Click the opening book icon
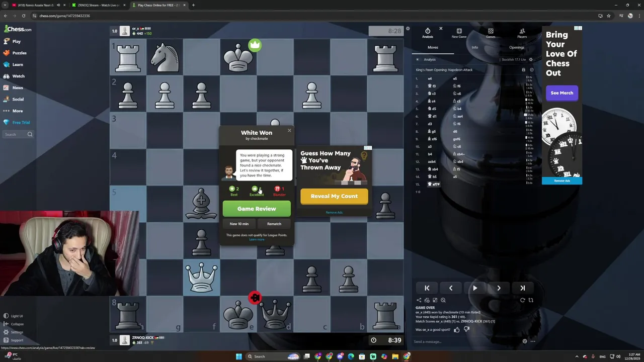Viewport: 644px width, 362px height. 523,70
